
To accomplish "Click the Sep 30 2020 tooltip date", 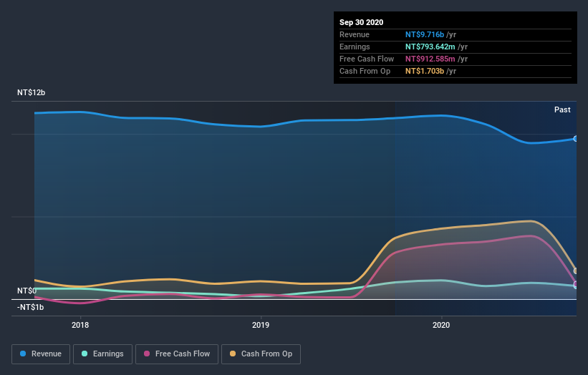I will [361, 22].
